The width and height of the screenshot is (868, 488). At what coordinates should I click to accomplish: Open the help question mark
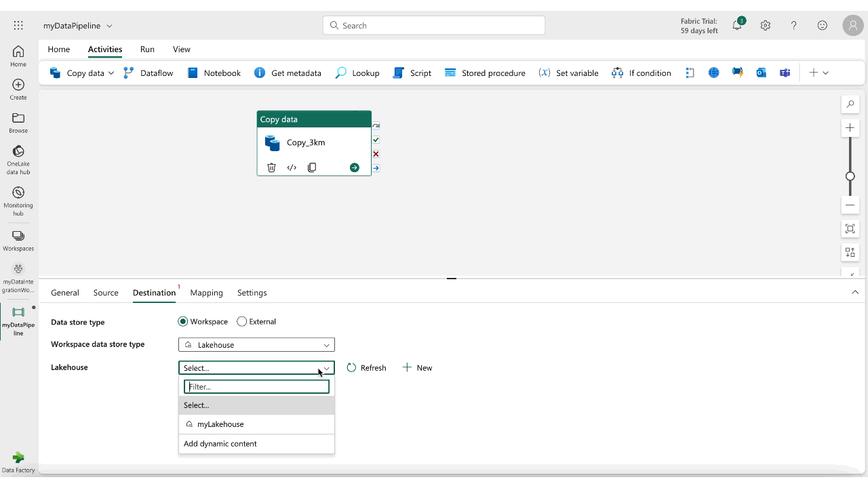(794, 26)
